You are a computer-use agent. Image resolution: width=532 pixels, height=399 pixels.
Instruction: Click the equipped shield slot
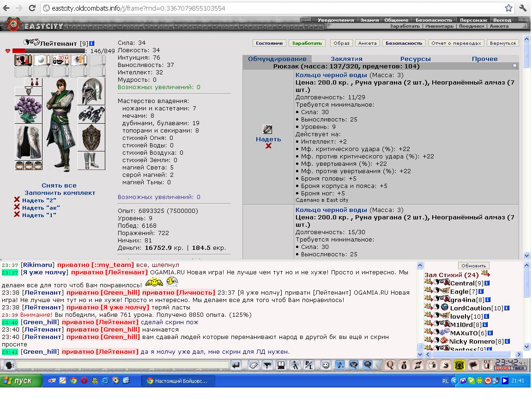91,138
